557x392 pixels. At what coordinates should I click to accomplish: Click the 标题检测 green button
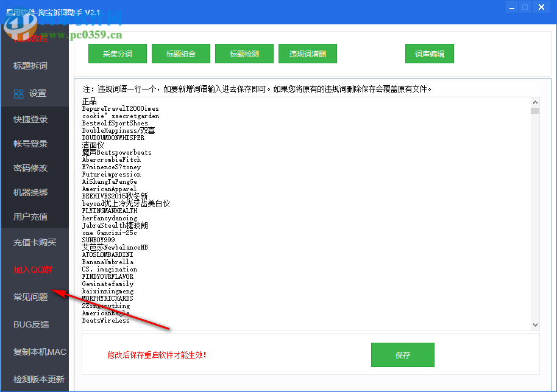click(x=244, y=54)
